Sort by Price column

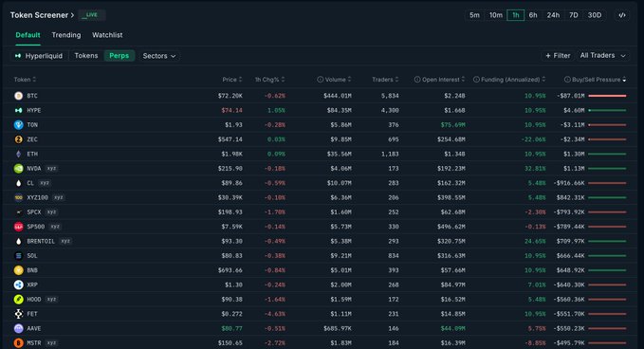[x=232, y=80]
